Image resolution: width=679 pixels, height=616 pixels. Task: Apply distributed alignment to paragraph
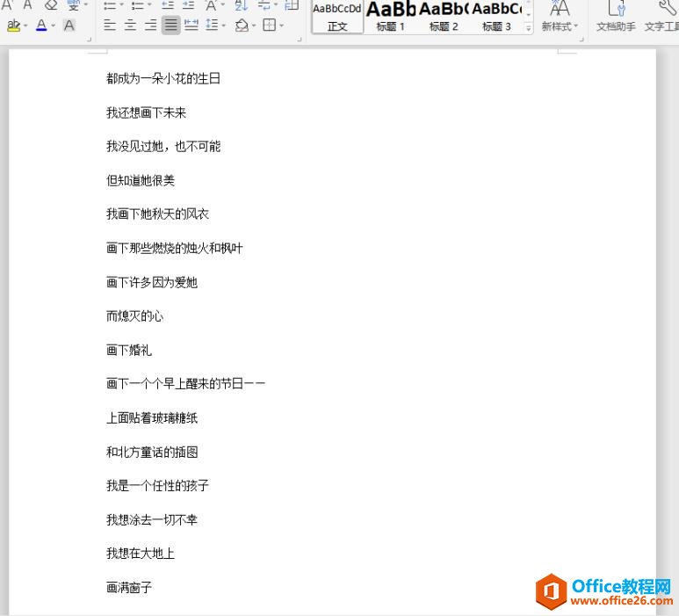(x=191, y=25)
